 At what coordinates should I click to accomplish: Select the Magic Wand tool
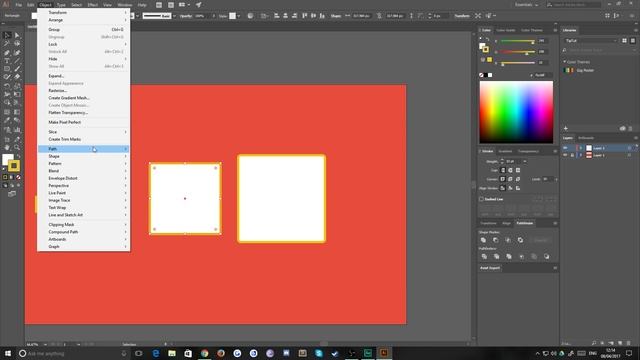[7, 44]
